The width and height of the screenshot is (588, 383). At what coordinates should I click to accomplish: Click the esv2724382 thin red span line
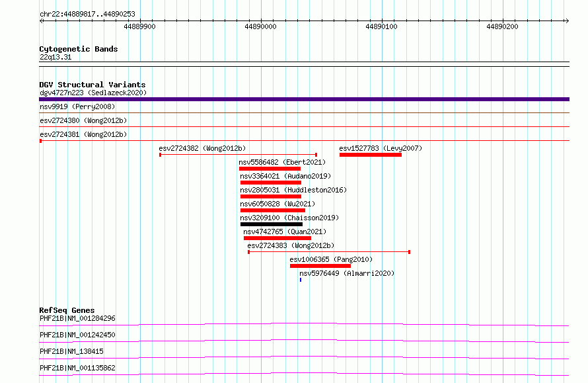tap(238, 155)
